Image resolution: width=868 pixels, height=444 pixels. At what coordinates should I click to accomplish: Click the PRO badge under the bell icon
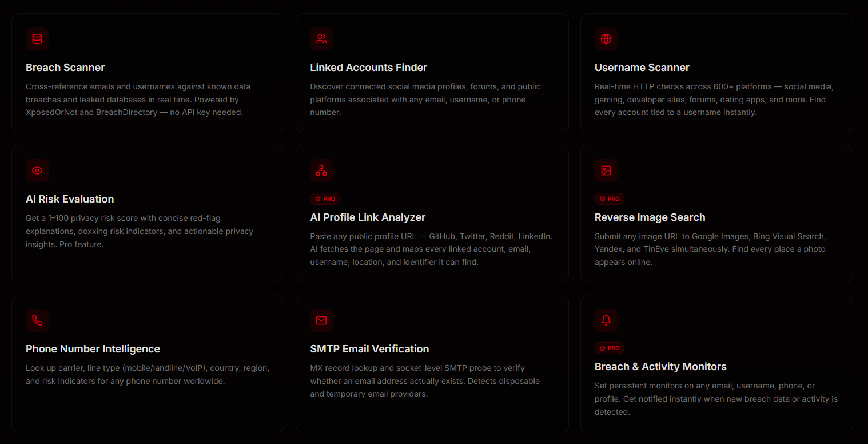(609, 348)
